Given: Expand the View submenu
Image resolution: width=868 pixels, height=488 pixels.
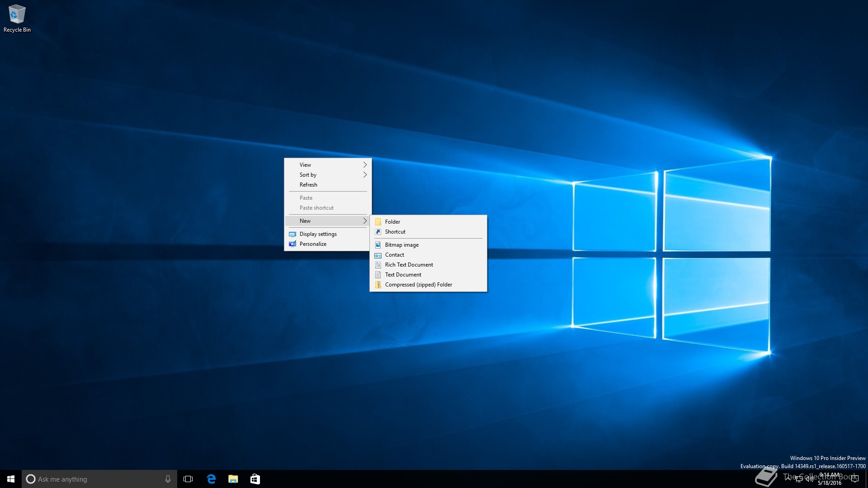Looking at the screenshot, I should [x=328, y=165].
